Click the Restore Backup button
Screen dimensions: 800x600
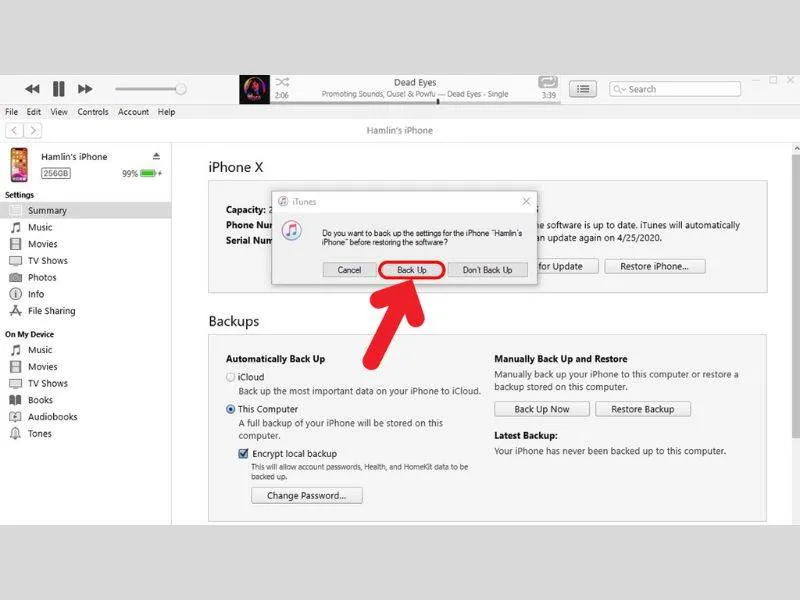pyautogui.click(x=643, y=409)
